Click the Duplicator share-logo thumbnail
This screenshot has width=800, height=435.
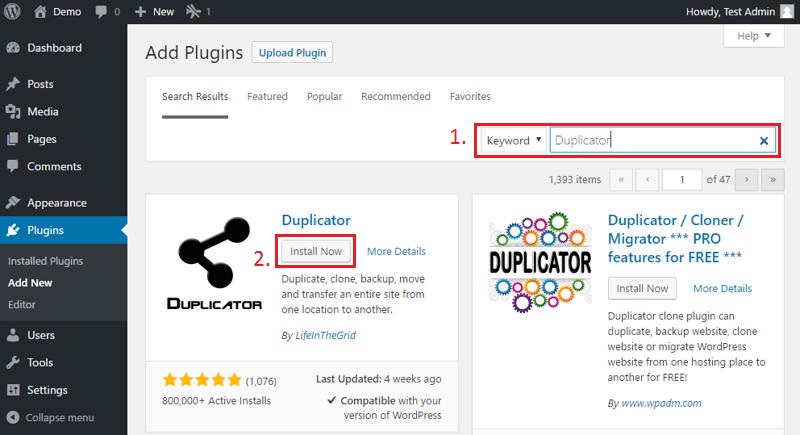214,262
